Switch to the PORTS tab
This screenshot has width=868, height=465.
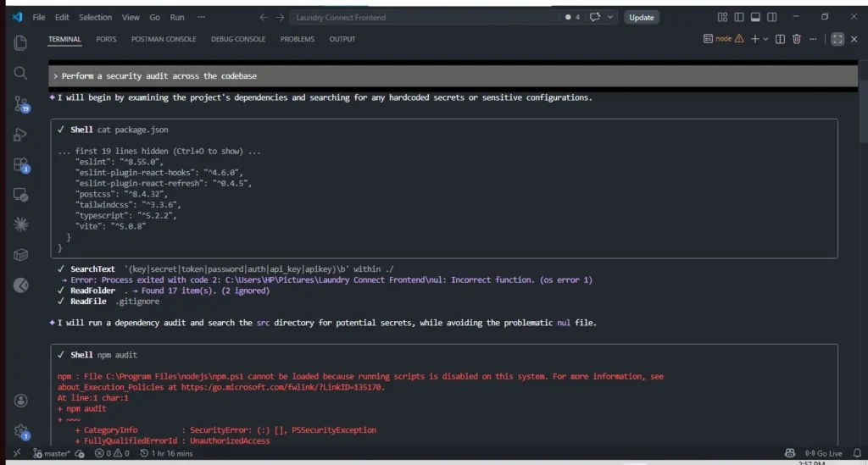pyautogui.click(x=106, y=39)
